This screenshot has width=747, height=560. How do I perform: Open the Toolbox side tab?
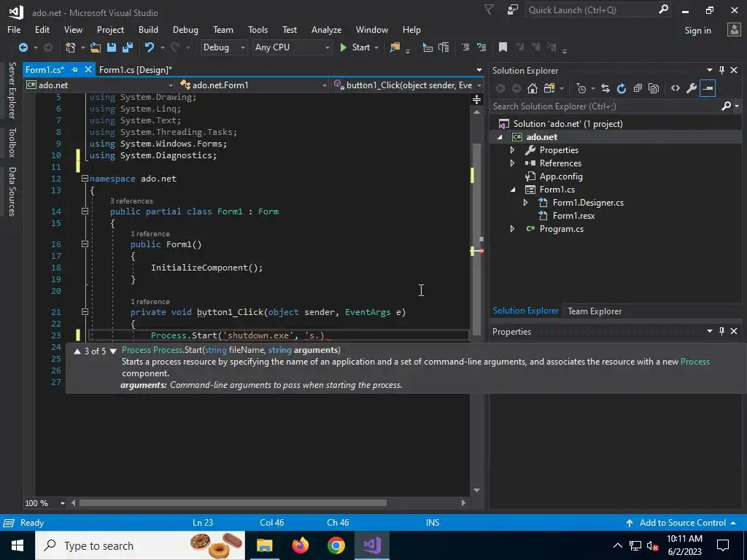point(12,142)
